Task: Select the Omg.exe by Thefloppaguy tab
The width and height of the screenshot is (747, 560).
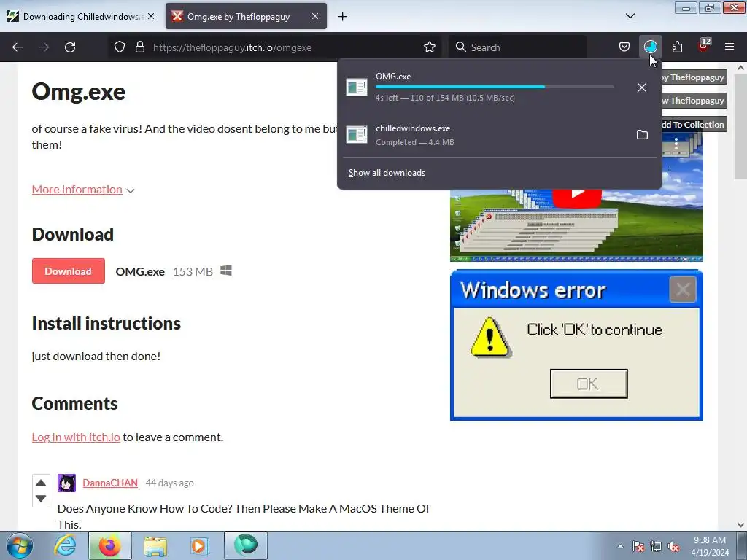Action: (x=246, y=16)
